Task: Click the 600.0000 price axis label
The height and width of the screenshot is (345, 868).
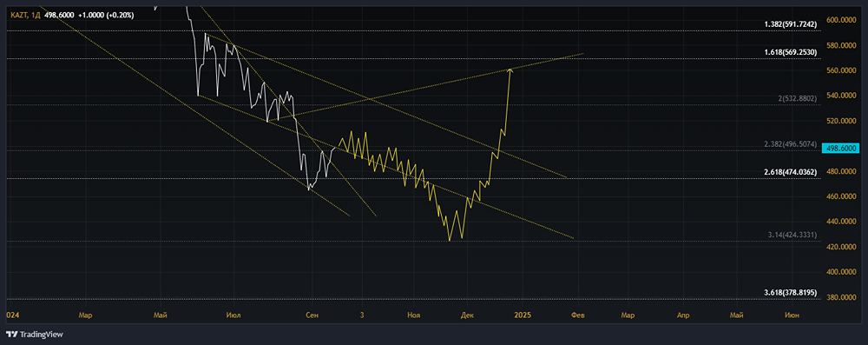Action: [841, 20]
